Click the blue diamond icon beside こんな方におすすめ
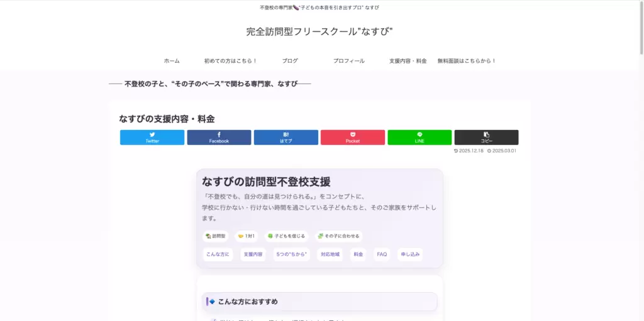 (x=213, y=302)
